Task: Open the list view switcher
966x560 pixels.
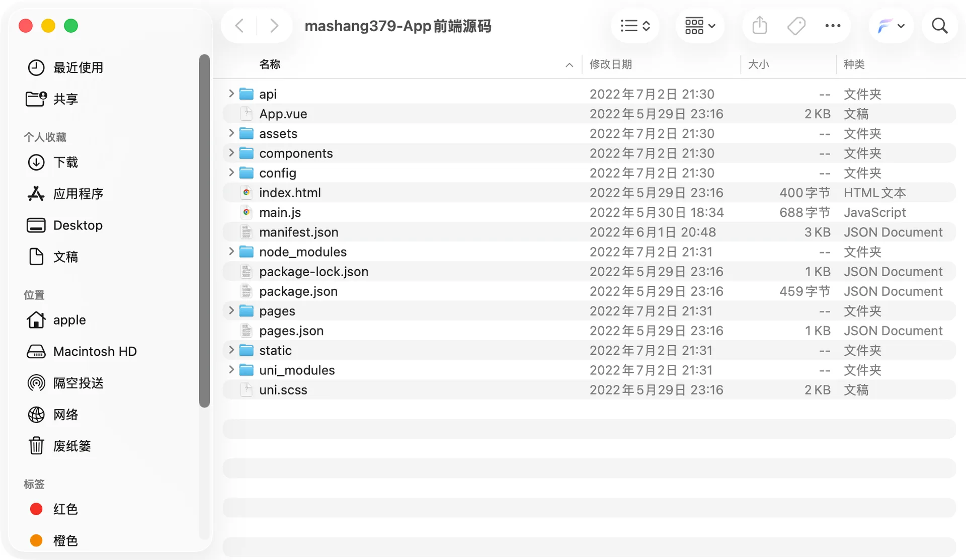Action: click(635, 26)
